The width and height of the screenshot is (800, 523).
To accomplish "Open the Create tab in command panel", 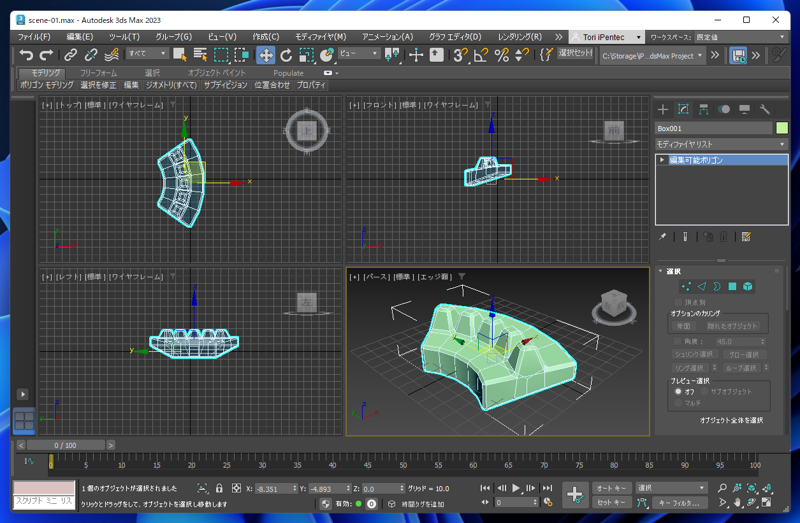I will coord(663,109).
